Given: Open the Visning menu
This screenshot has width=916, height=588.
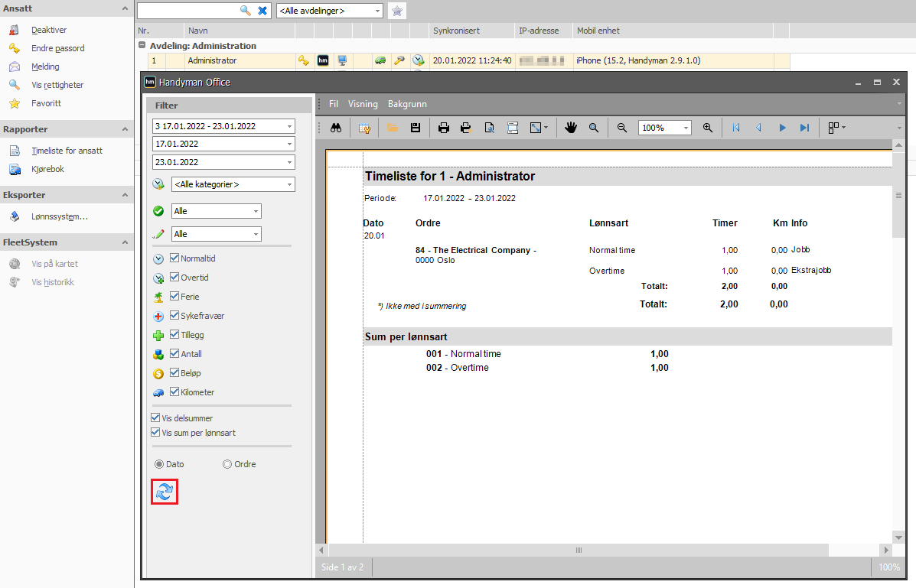Looking at the screenshot, I should point(363,104).
